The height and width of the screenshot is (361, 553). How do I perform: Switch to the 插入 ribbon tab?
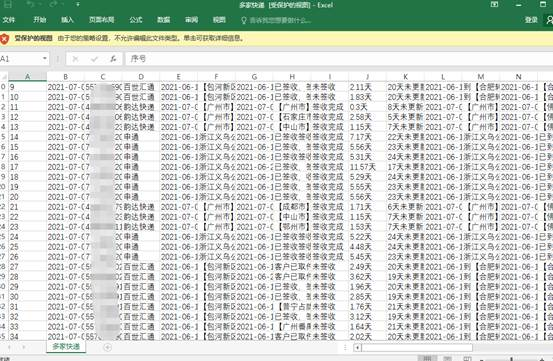(x=67, y=20)
